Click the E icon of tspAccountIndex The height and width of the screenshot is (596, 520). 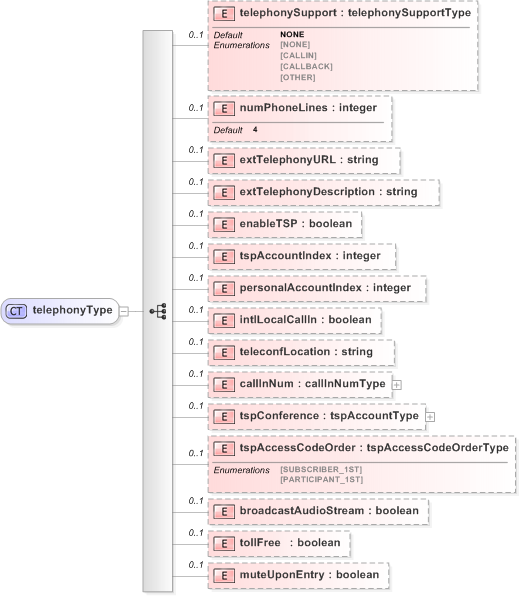tap(224, 257)
